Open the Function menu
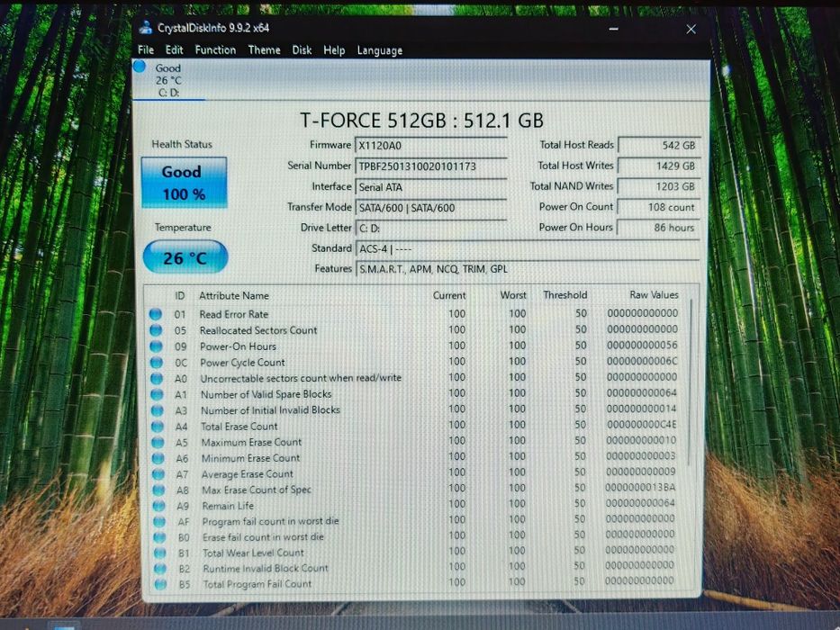The width and height of the screenshot is (840, 630). (215, 49)
